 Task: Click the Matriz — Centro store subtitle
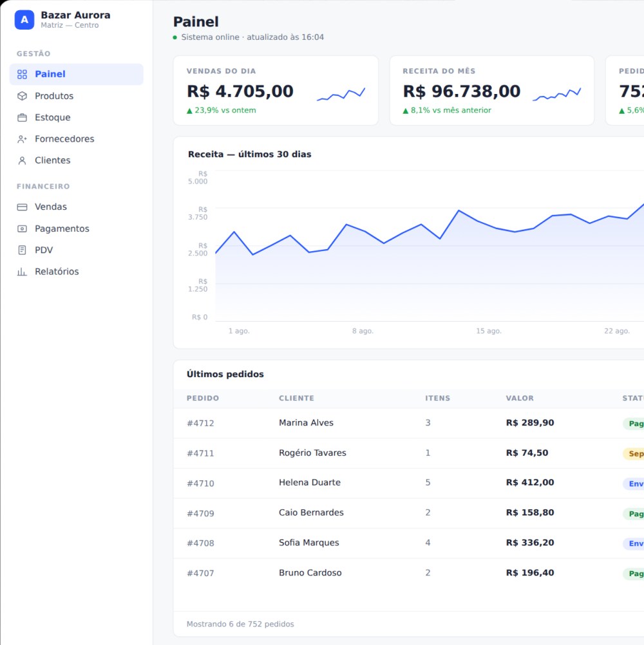70,25
